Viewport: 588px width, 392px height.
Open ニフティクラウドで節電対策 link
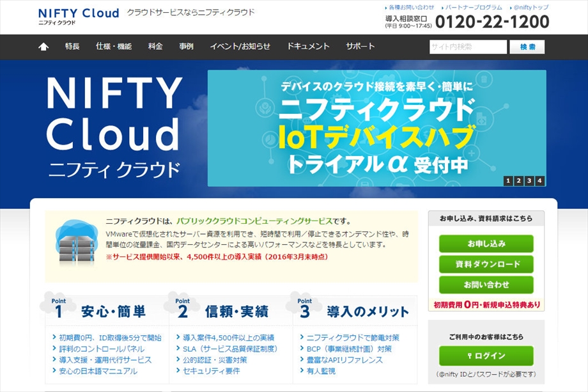353,338
